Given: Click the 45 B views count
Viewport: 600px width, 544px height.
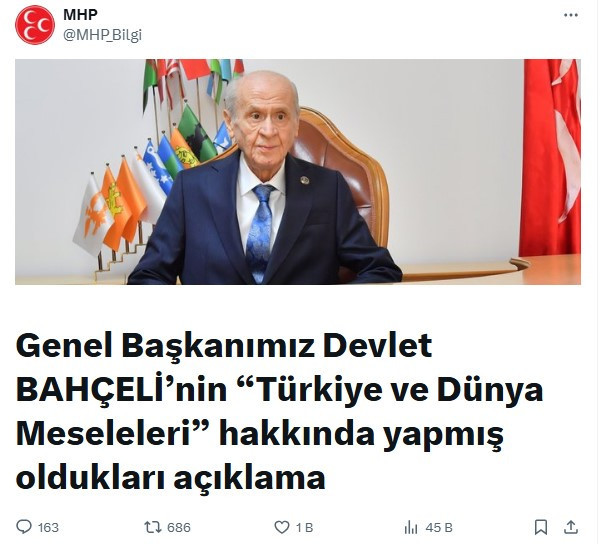Looking at the screenshot, I should pos(439,528).
